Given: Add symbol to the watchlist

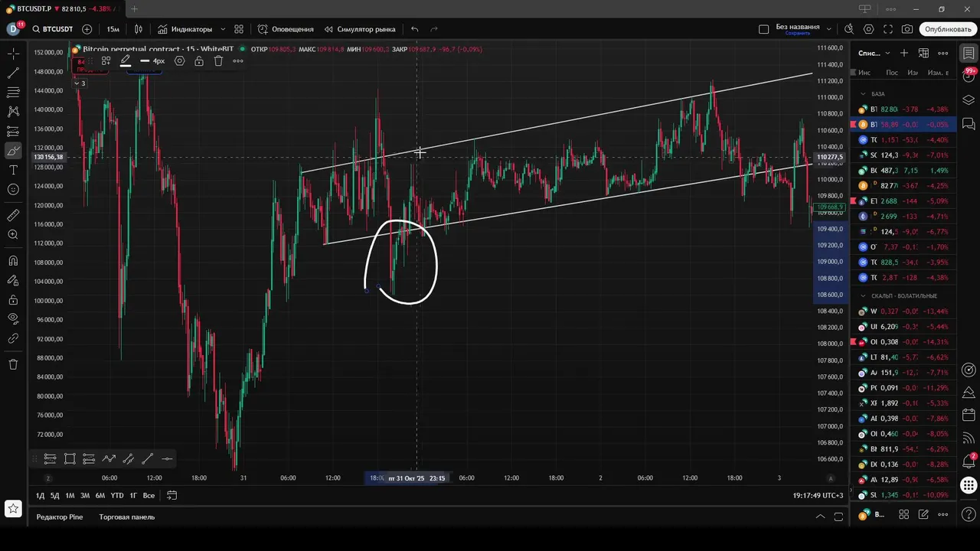Looking at the screenshot, I should click(904, 53).
